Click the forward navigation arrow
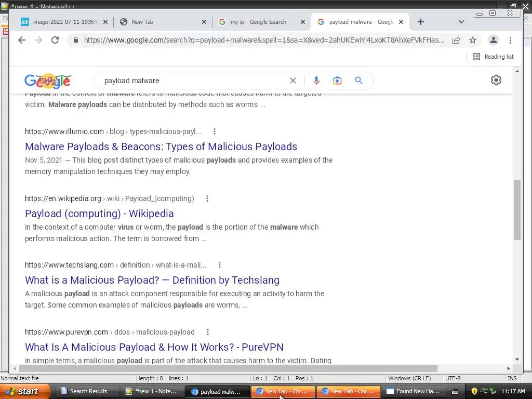Image resolution: width=532 pixels, height=399 pixels. coord(38,40)
